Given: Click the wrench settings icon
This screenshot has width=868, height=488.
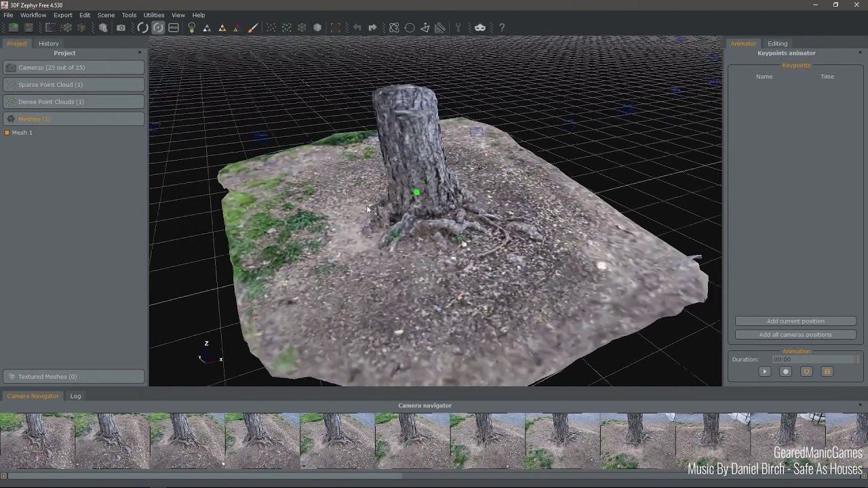Looking at the screenshot, I should [458, 28].
